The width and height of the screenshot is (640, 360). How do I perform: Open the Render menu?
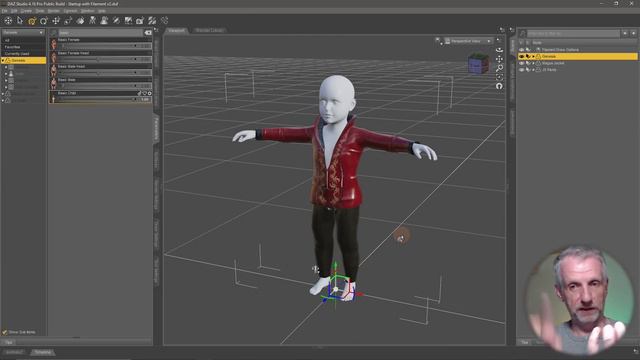click(53, 11)
